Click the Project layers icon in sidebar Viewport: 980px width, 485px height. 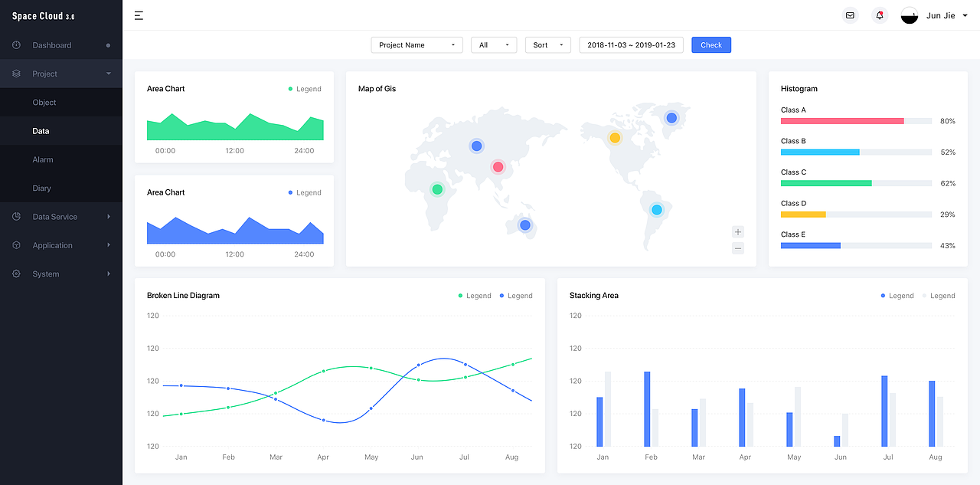(16, 74)
